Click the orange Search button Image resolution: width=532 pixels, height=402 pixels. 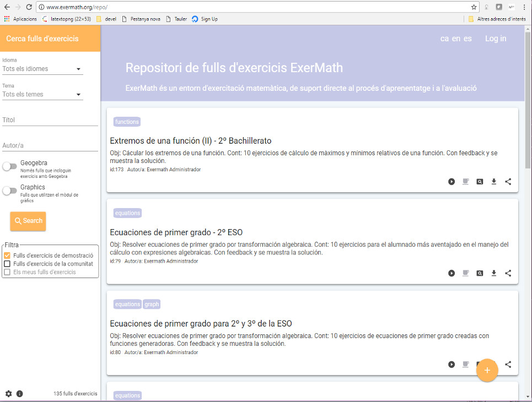[28, 221]
